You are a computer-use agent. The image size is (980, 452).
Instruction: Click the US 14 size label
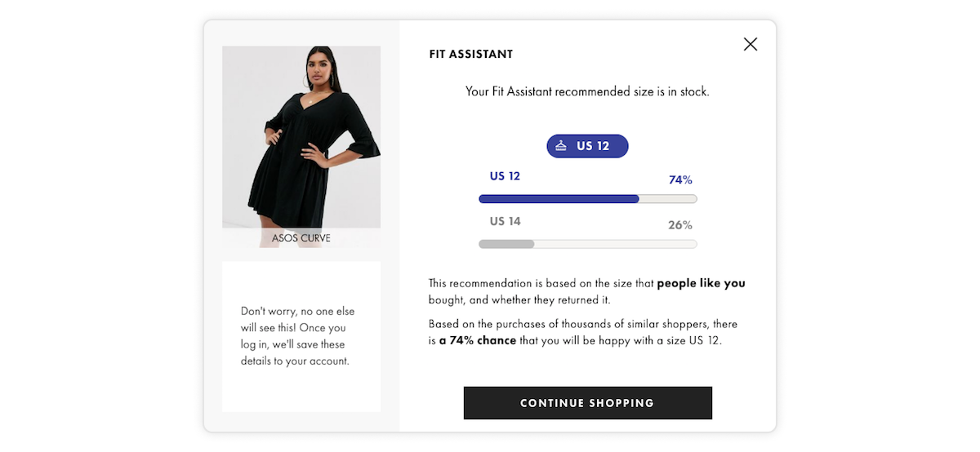pos(505,221)
